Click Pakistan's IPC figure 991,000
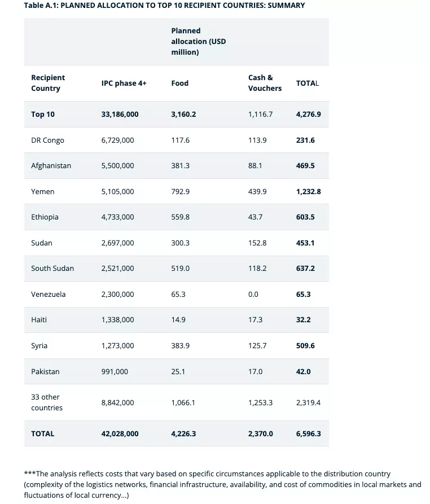The image size is (430, 504). point(115,371)
